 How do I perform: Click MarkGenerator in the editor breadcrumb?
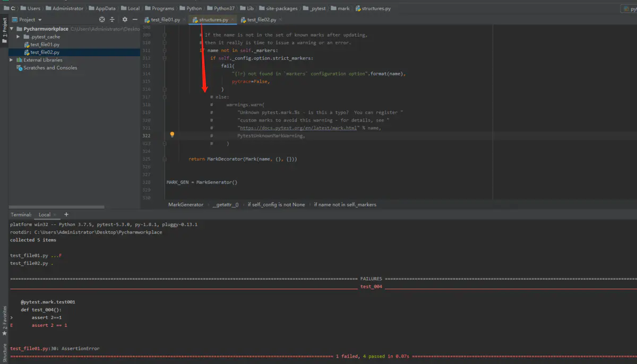click(186, 204)
